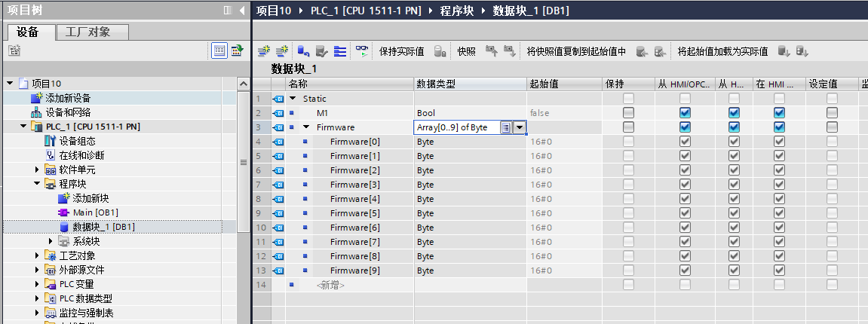Uncheck HMI/OPC accessible checkbox for Firmware row
The height and width of the screenshot is (324, 868).
click(685, 127)
